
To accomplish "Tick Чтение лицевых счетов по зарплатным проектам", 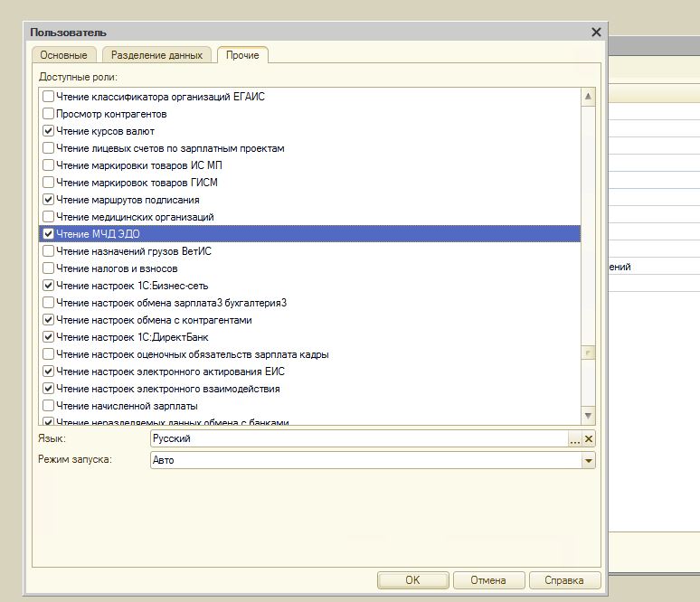I will point(48,148).
